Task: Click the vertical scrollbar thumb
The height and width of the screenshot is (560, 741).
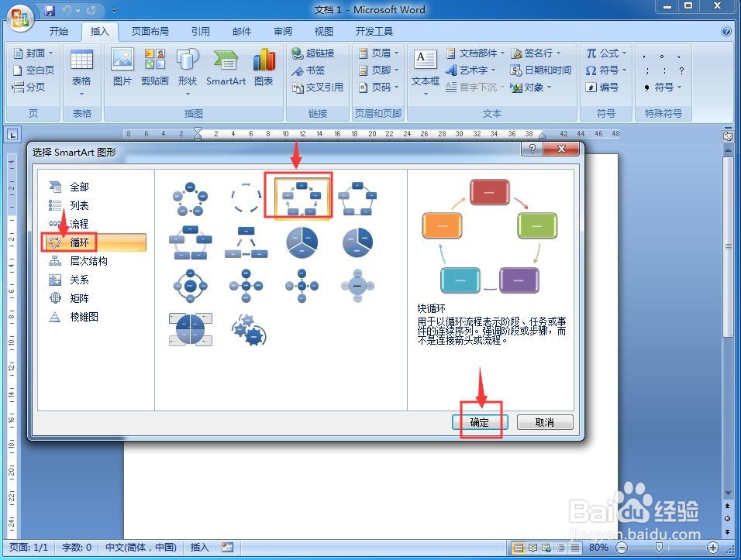Action: tap(727, 247)
